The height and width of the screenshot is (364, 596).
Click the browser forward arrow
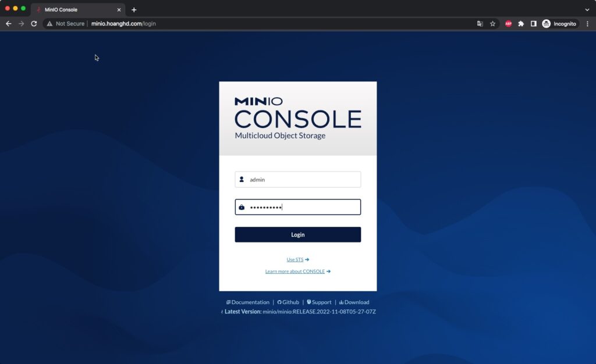click(x=22, y=23)
